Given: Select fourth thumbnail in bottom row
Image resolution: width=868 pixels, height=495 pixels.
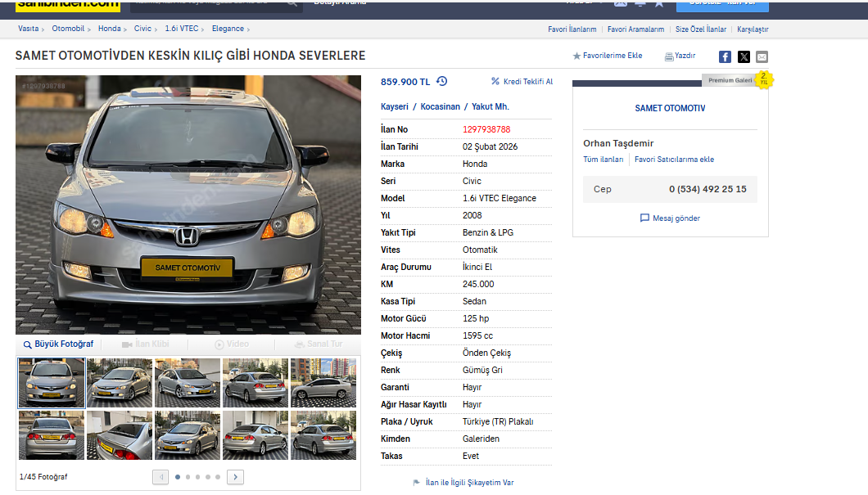Looking at the screenshot, I should pos(255,435).
